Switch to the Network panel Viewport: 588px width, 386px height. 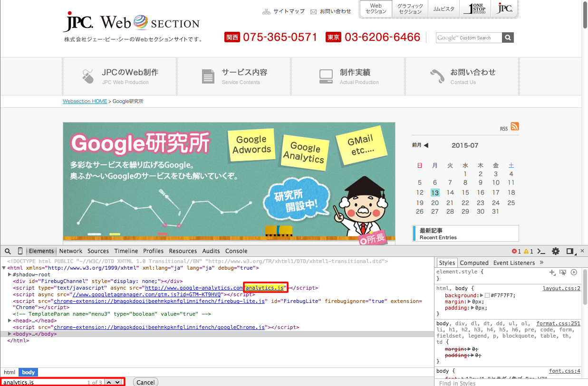(x=71, y=251)
